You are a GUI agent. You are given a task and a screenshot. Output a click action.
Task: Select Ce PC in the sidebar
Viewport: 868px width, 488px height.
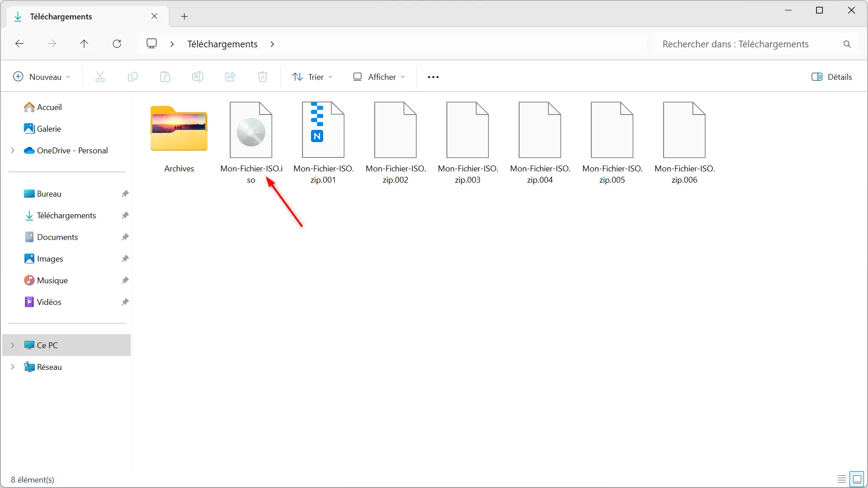click(x=67, y=345)
